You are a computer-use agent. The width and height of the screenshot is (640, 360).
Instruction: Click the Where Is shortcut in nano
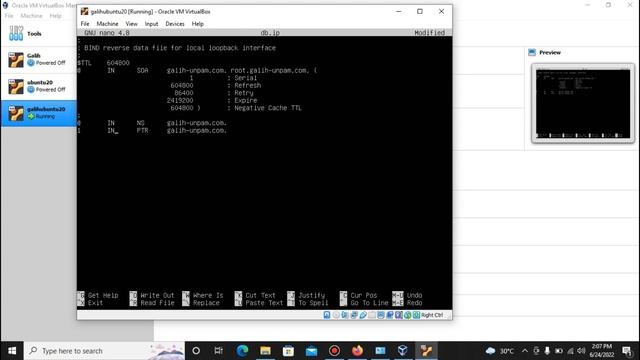tap(203, 295)
